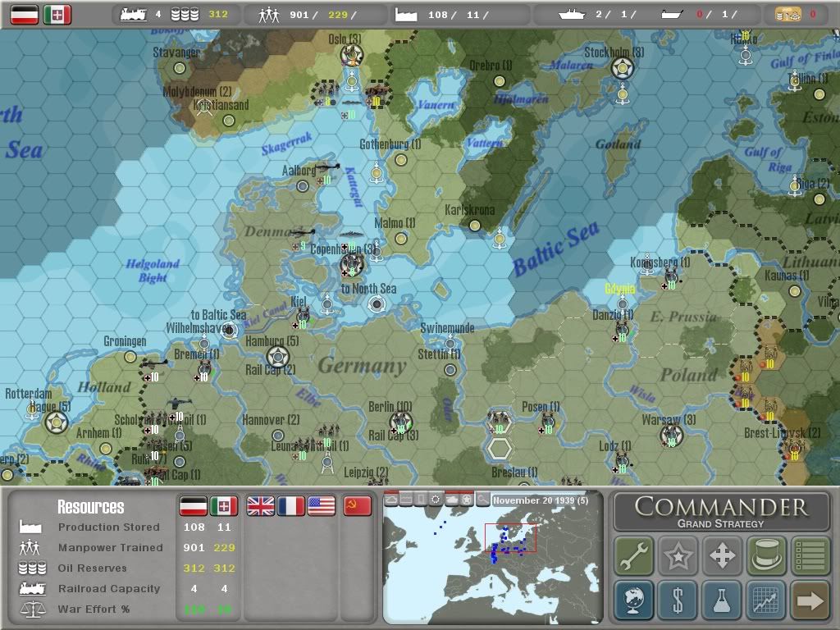The width and height of the screenshot is (840, 630).
Task: Select the French flag in Resources panel
Action: 291,505
